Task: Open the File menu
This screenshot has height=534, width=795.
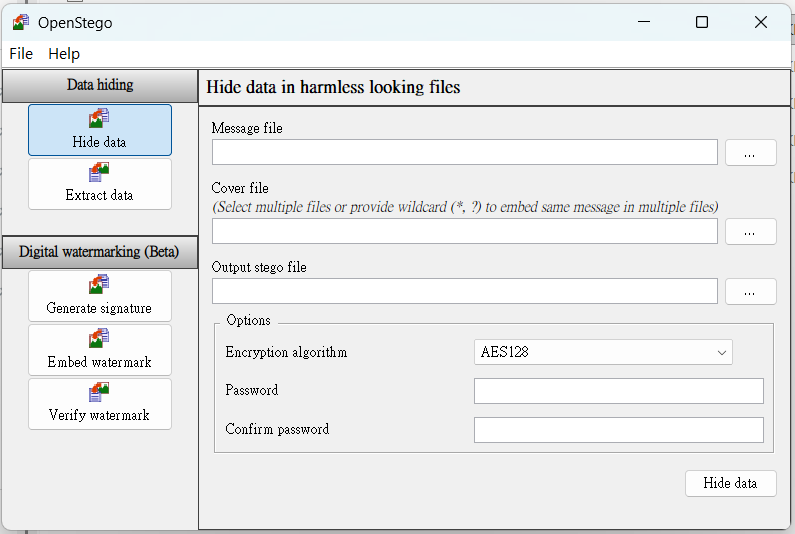Action: pos(21,54)
